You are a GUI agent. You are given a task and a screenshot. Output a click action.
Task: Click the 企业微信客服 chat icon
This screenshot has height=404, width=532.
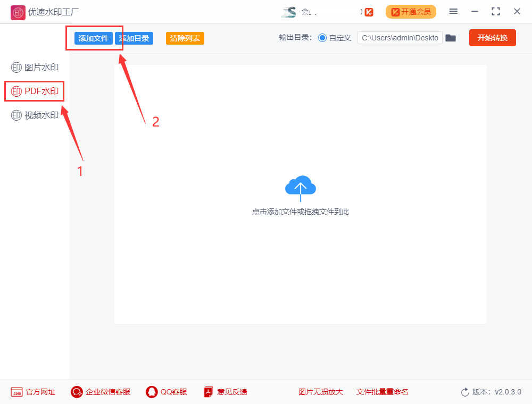(x=77, y=392)
